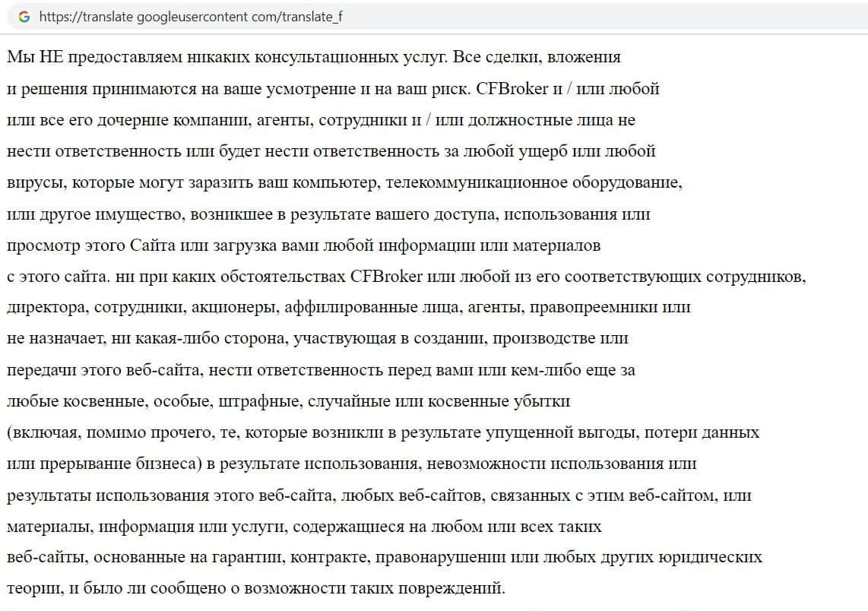Click the line 'передачи этого веб-сайта, нести'
The width and height of the screenshot is (868, 611).
(321, 369)
